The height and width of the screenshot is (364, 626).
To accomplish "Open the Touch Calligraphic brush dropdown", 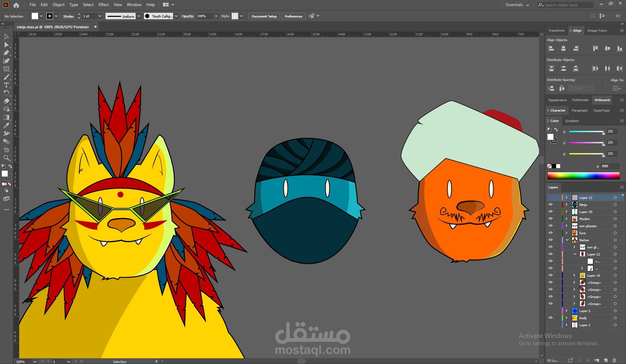I will point(176,16).
